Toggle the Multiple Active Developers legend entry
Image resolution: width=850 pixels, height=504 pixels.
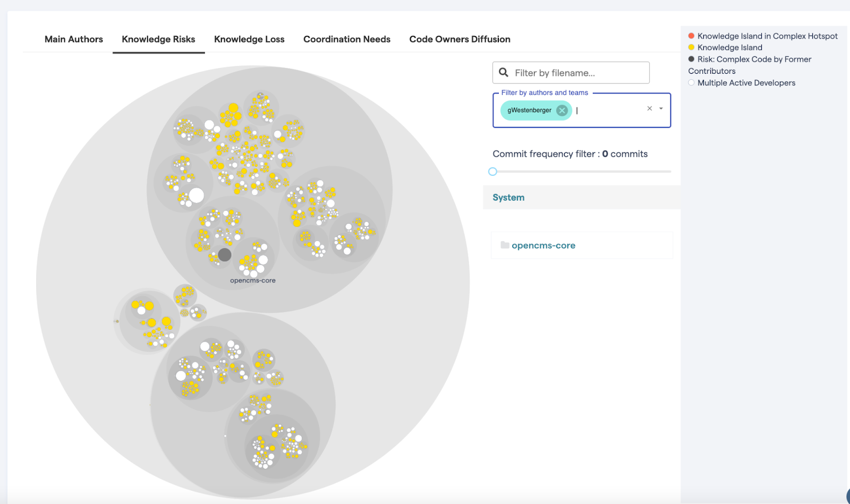[x=746, y=82]
